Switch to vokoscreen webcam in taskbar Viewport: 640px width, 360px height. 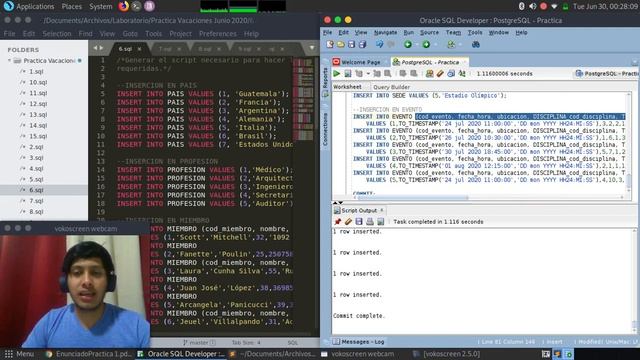click(x=358, y=354)
